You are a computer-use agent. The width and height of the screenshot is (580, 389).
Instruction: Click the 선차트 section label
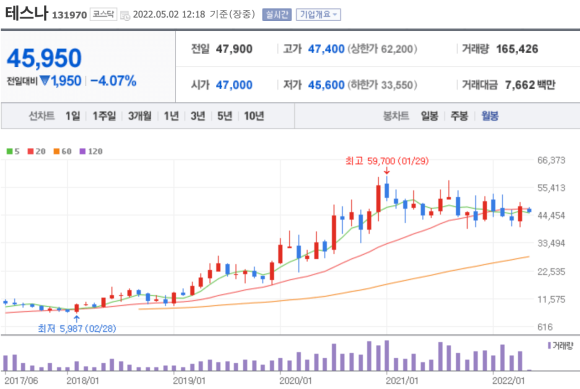[x=41, y=116]
